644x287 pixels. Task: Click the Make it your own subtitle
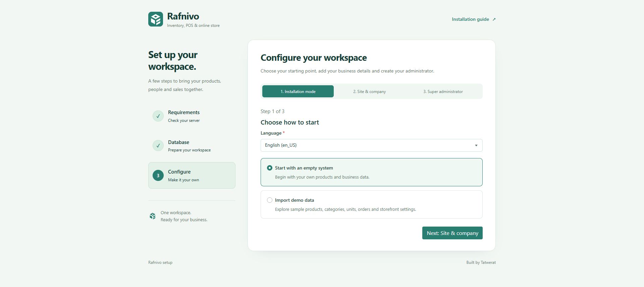point(183,180)
